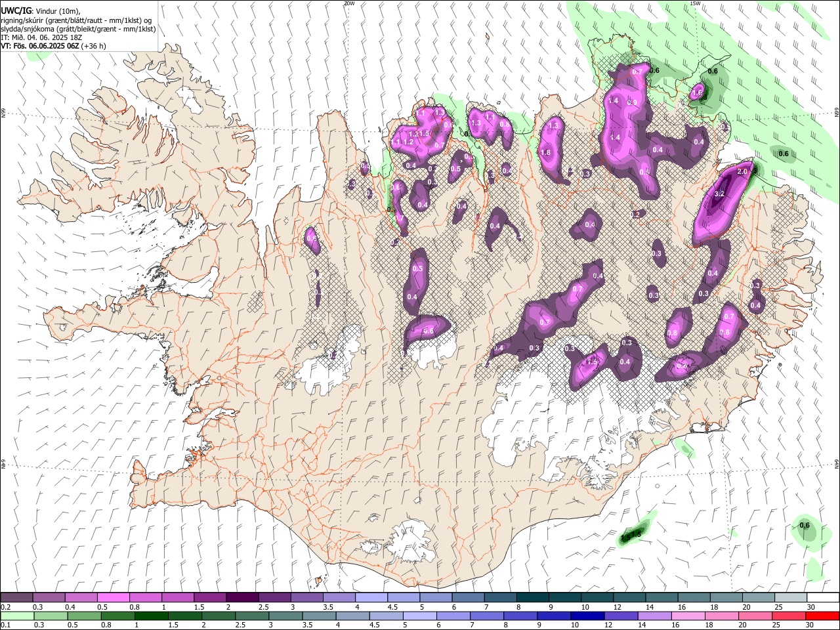
Task: Click the lavender 4–4.5 swatch in the upper legend
Action: pos(371,598)
